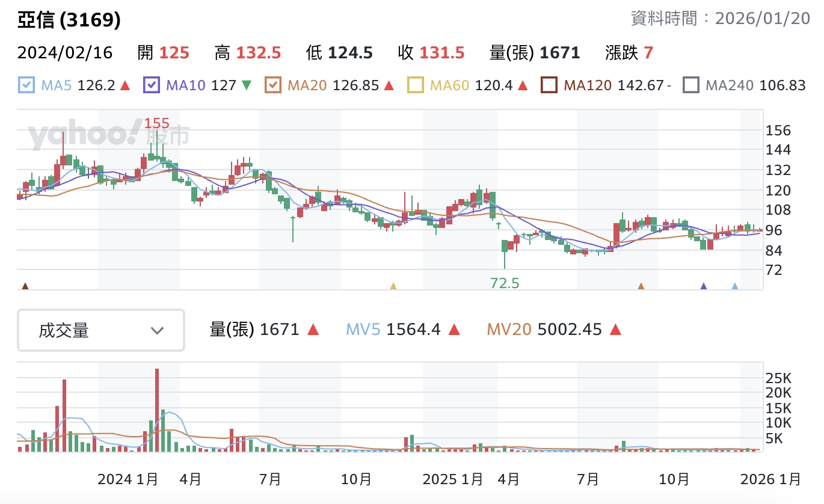Image resolution: width=824 pixels, height=504 pixels.
Task: Click the dark brown triangle marker on chart
Action: pos(25,286)
